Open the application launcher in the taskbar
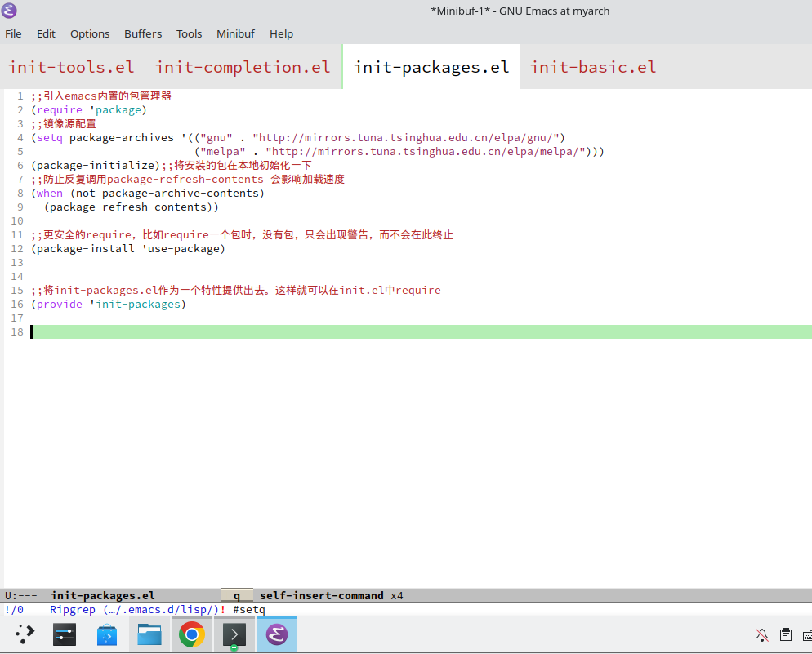The image size is (812, 654). tap(23, 634)
